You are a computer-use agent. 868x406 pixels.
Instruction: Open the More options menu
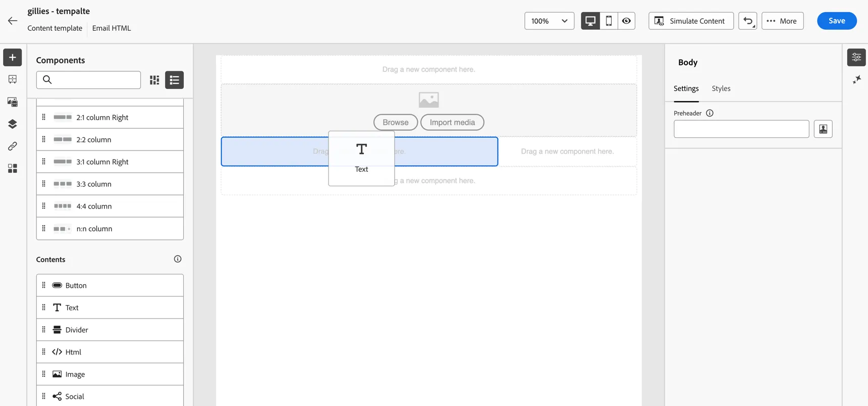(x=782, y=21)
